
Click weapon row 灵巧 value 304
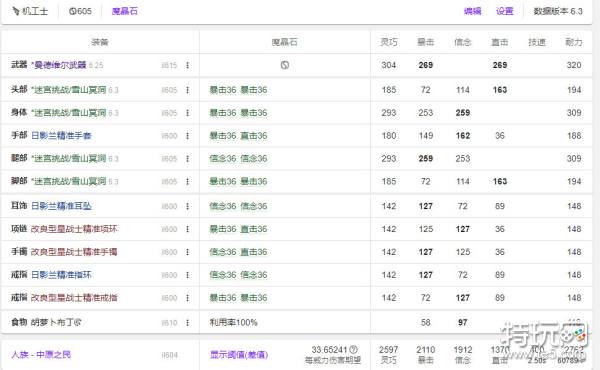[389, 65]
